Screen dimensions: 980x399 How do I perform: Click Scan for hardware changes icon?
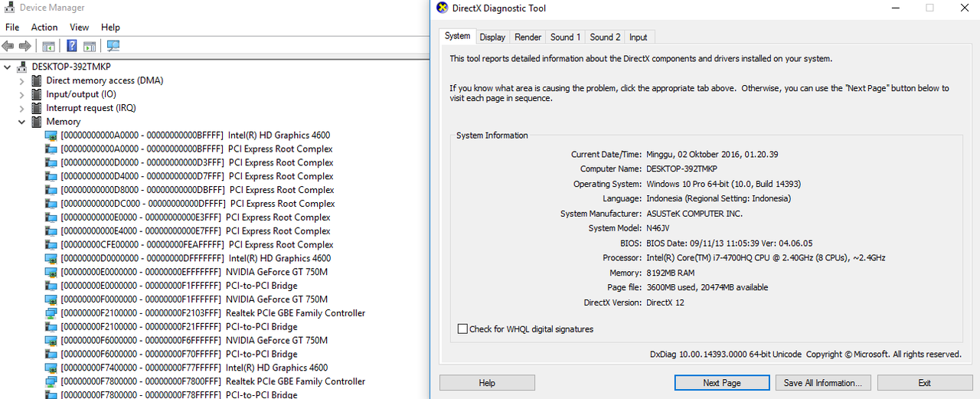(113, 46)
